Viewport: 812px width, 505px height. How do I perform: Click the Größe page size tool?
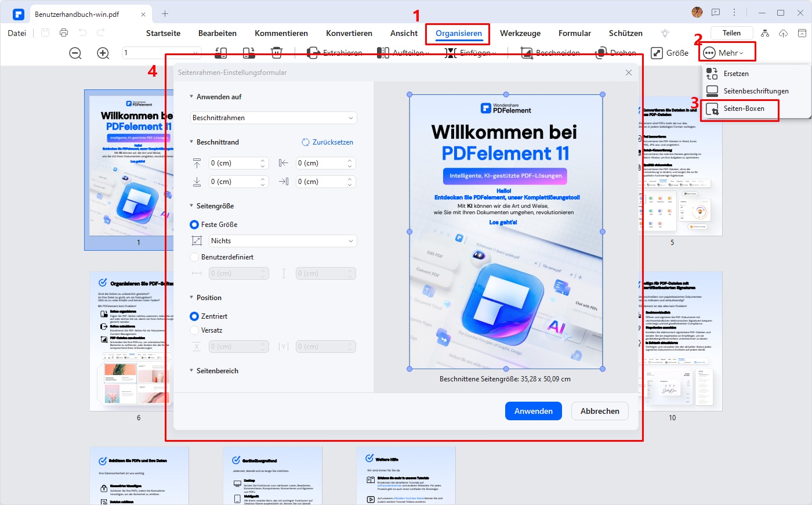(x=670, y=53)
